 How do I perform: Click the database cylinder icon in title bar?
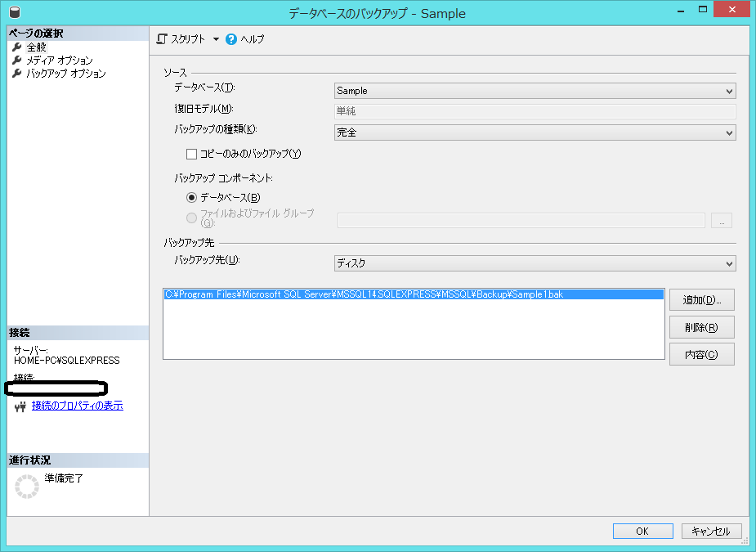click(15, 11)
